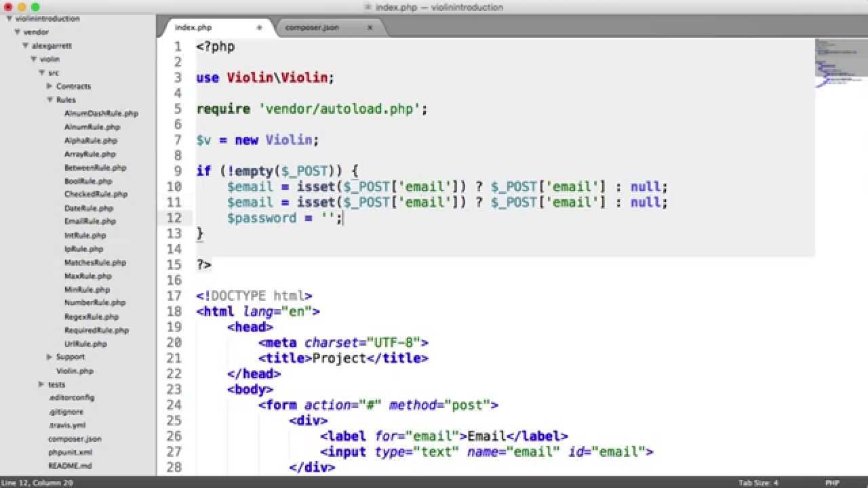Open DateRule.php in the sidebar
This screenshot has width=868, height=488.
pos(89,208)
